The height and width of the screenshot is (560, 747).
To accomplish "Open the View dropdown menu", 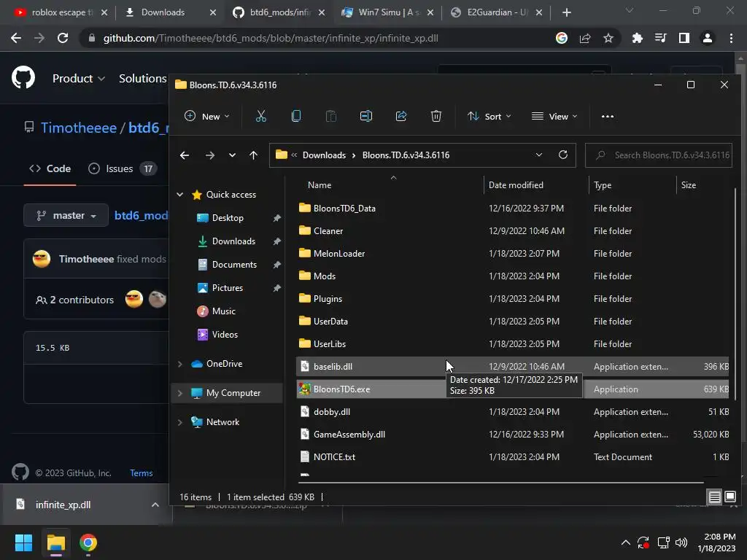I will (554, 116).
